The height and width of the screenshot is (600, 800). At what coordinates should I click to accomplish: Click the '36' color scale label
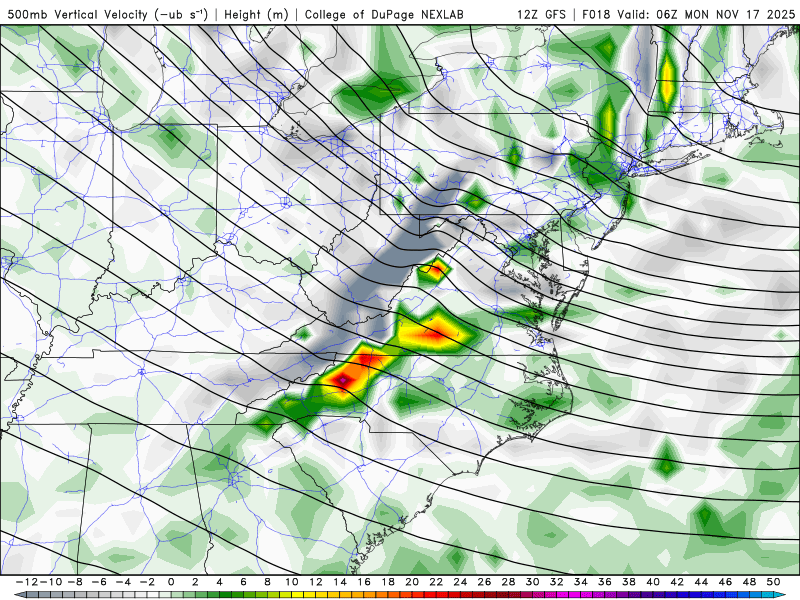point(605,582)
